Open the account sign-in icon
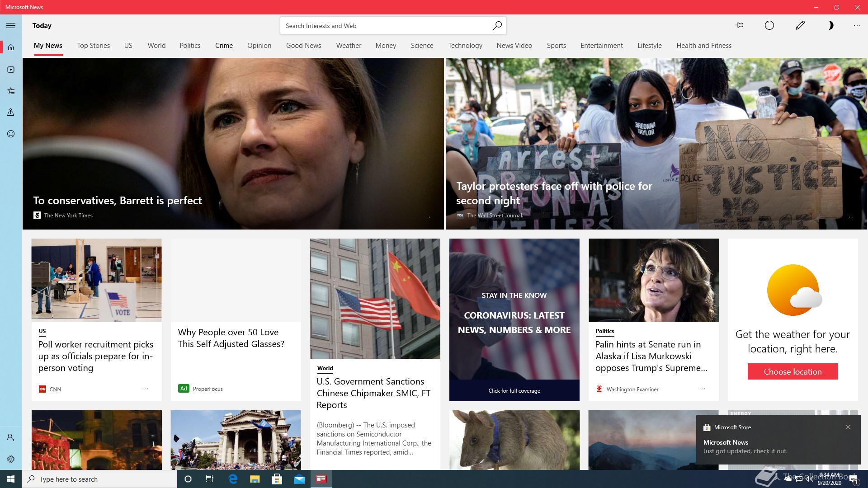Image resolution: width=868 pixels, height=488 pixels. 11,437
